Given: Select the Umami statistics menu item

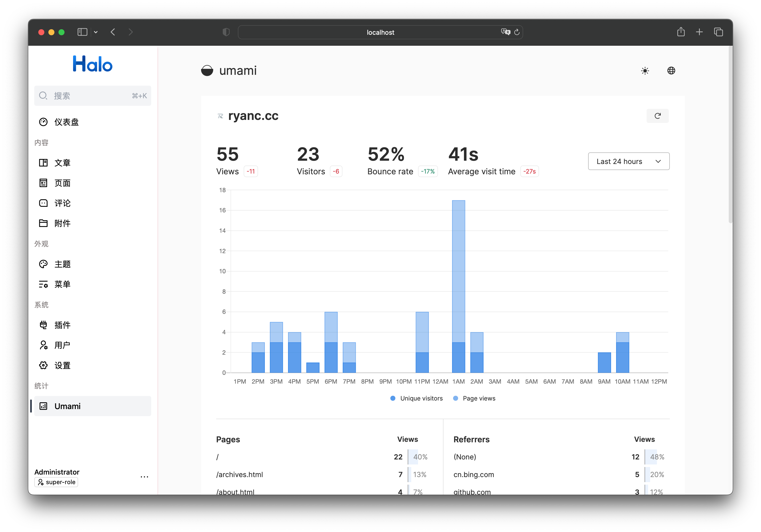Looking at the screenshot, I should point(67,406).
